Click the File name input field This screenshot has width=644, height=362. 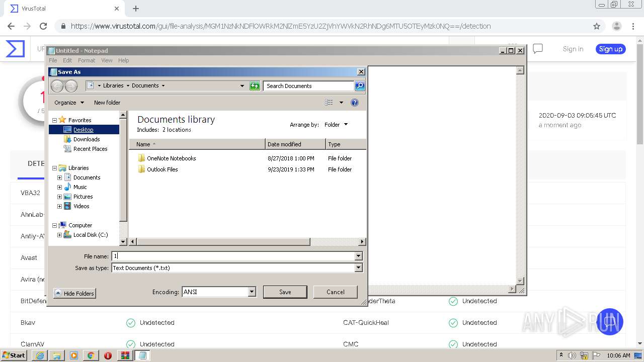coord(233,256)
